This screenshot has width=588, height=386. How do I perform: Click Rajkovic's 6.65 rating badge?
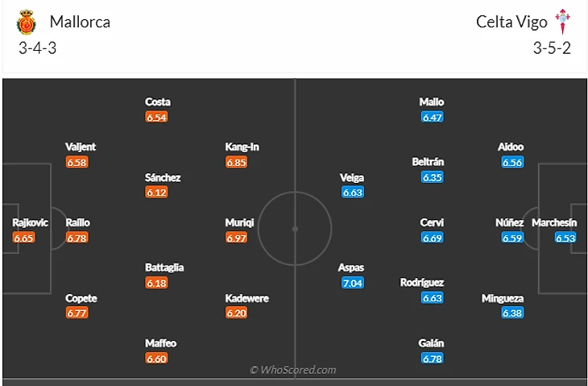(x=24, y=238)
